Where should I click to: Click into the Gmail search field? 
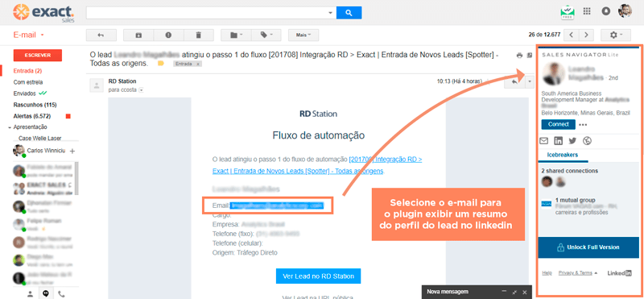207,13
